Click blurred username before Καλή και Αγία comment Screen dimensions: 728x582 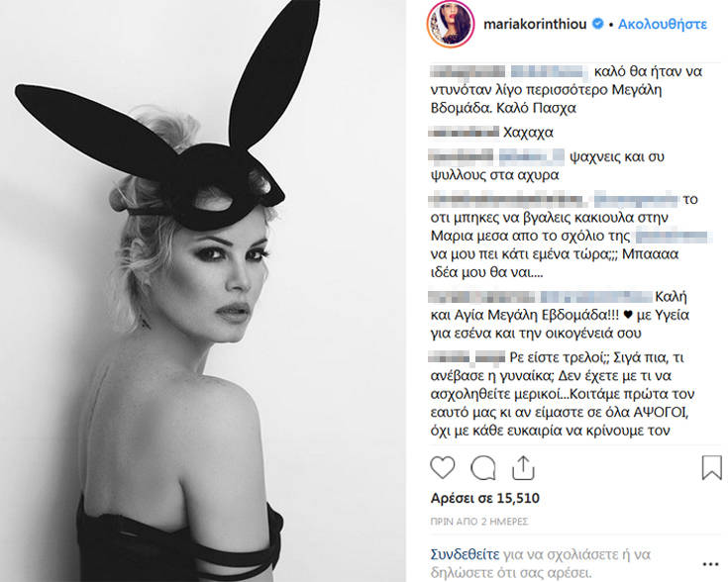click(483, 297)
